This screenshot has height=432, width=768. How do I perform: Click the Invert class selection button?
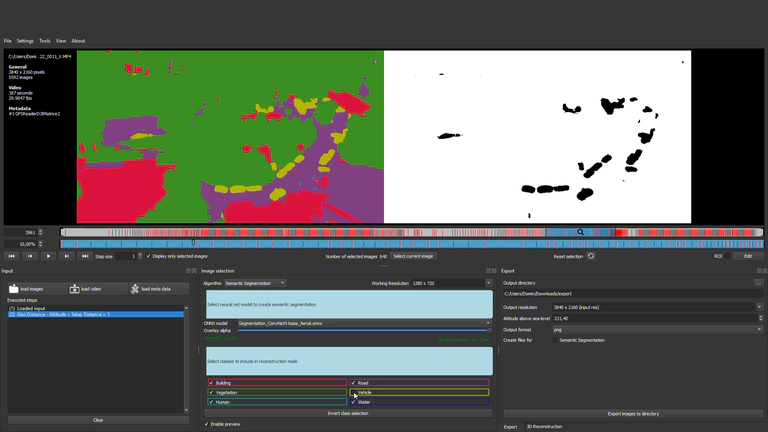[347, 413]
